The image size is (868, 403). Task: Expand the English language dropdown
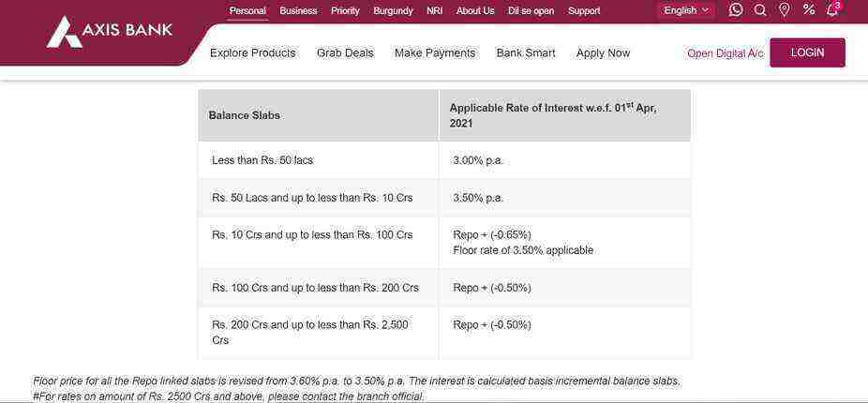coord(686,10)
